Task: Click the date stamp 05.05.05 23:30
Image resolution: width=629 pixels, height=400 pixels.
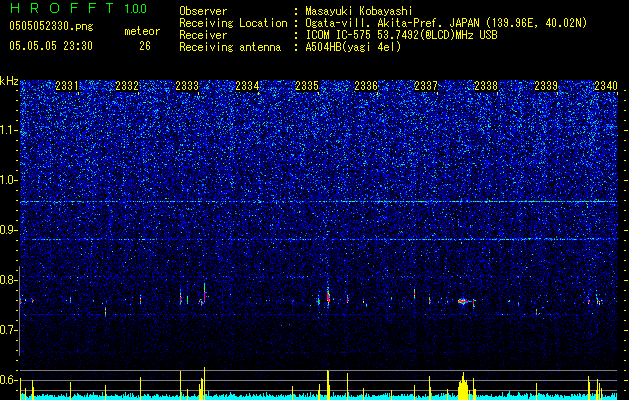Action: click(51, 46)
